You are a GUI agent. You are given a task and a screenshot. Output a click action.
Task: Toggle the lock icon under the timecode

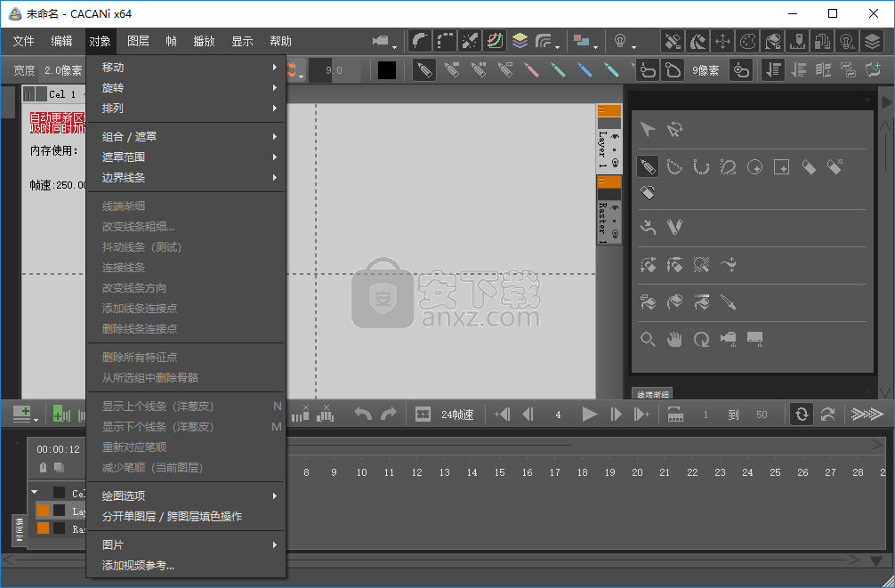pyautogui.click(x=44, y=467)
